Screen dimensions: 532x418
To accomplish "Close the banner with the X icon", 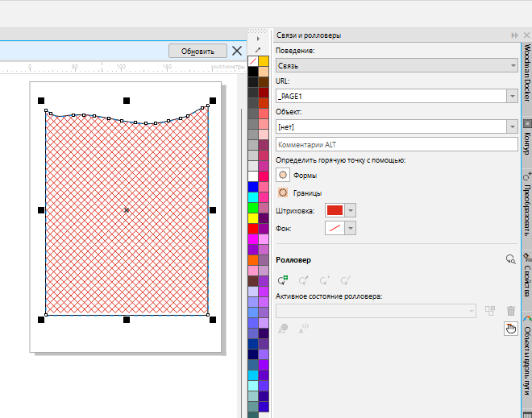I will tap(237, 51).
